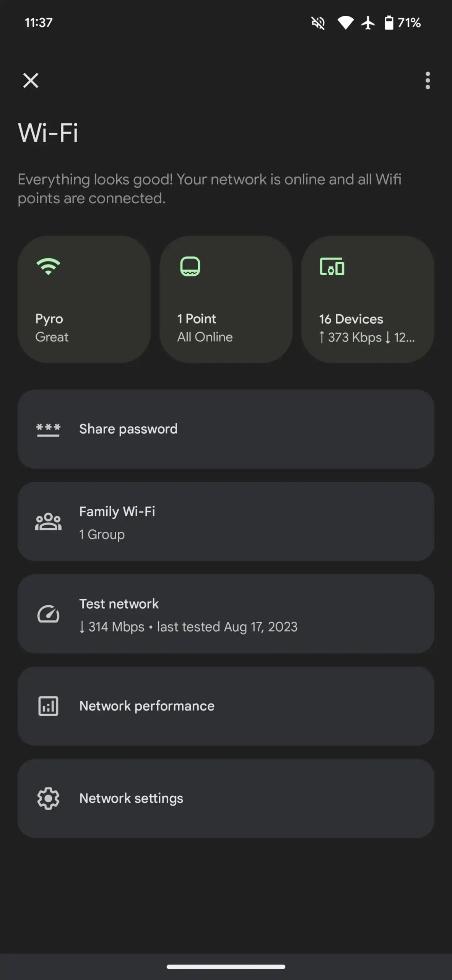This screenshot has width=452, height=980.
Task: Tap the password asterisks icon
Action: 48,430
